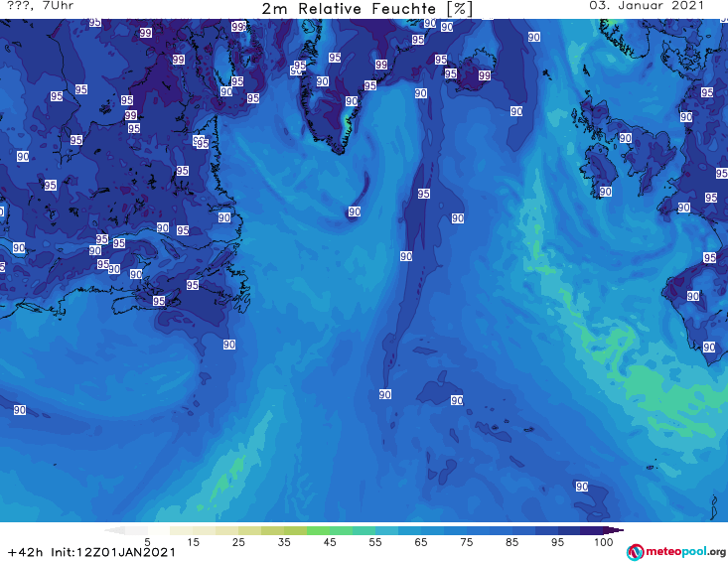This screenshot has height=562, width=728.
Task: Click the date '03. Januar 2021'
Action: tap(647, 6)
